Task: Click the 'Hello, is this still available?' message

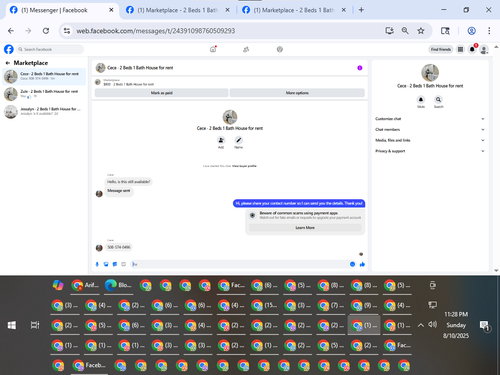Action: click(129, 182)
